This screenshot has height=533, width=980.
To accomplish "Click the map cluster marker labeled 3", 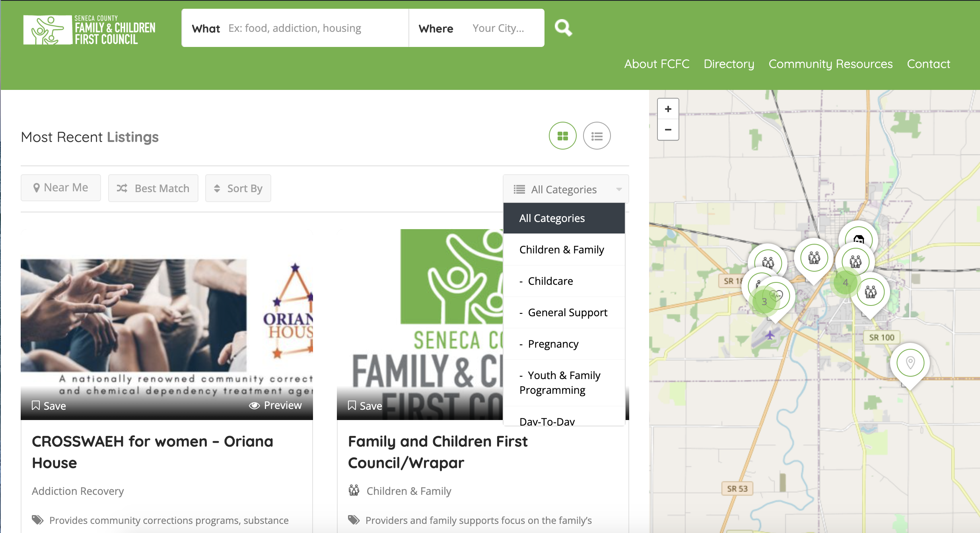I will pos(764,302).
